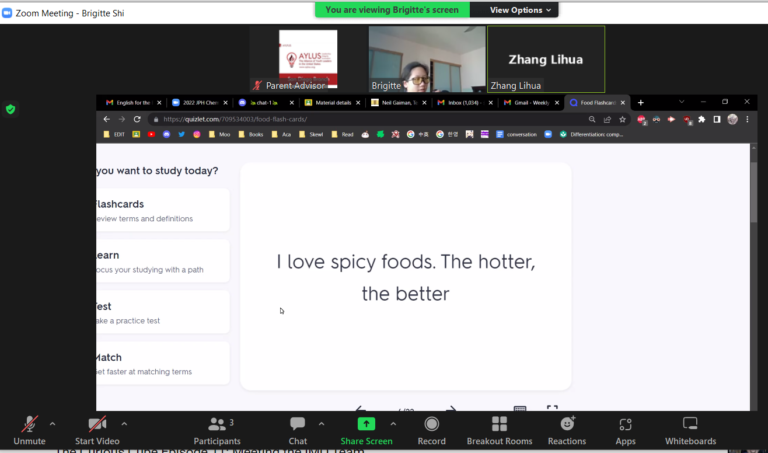Open the Moo bookmark folder
Image resolution: width=768 pixels, height=453 pixels.
(219, 134)
